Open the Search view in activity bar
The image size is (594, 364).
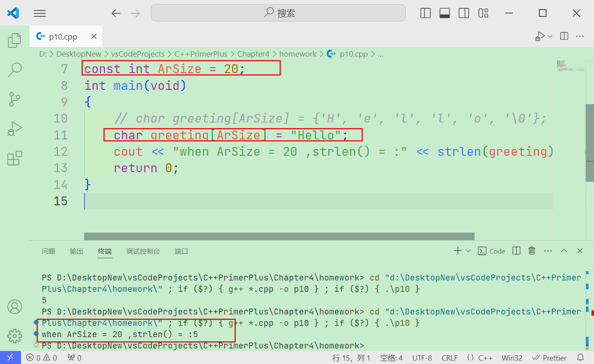15,70
